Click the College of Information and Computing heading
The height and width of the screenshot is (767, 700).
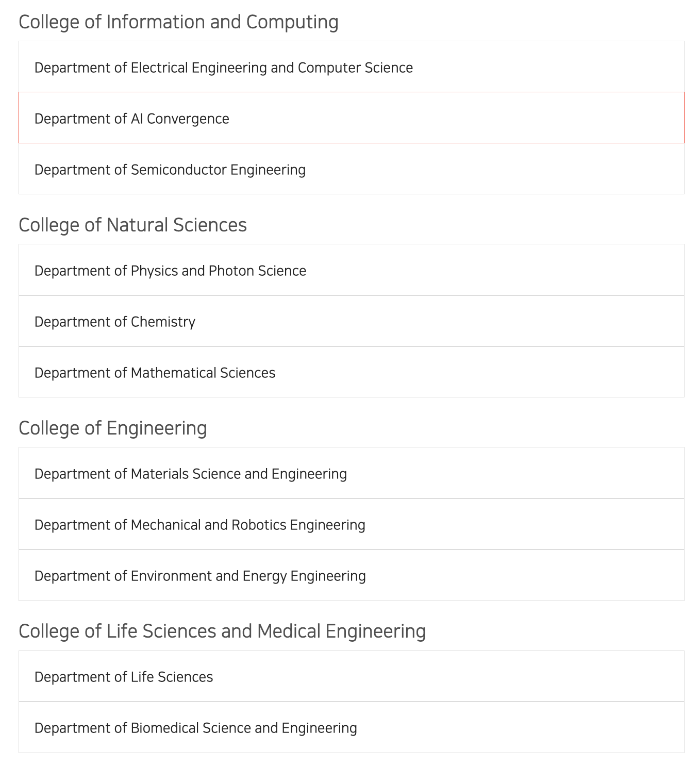pos(178,22)
